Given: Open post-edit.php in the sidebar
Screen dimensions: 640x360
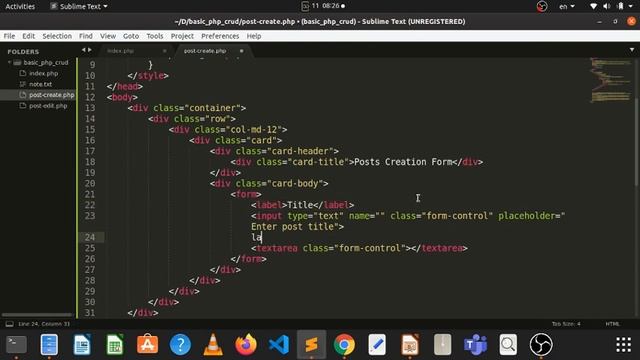Looking at the screenshot, I should 48,106.
